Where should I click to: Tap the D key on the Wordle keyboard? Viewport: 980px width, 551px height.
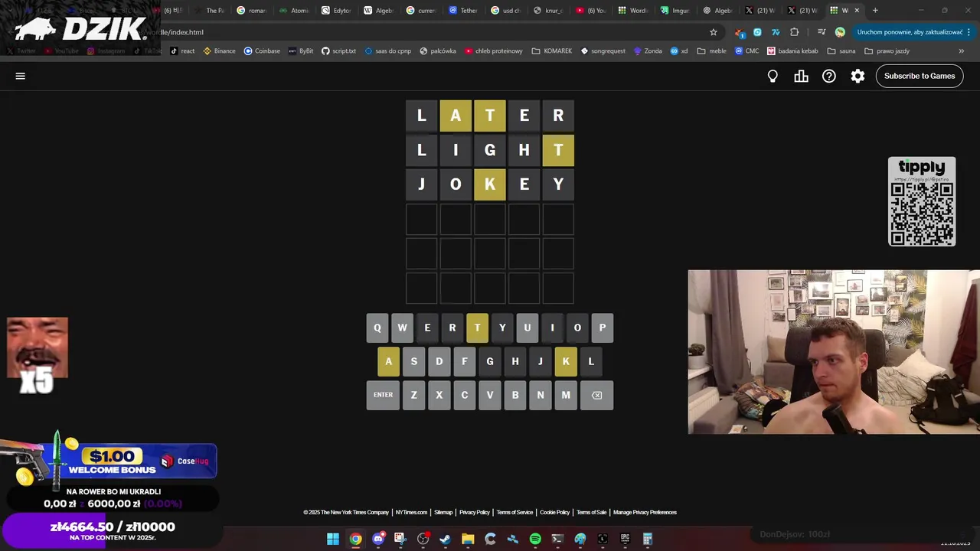439,361
